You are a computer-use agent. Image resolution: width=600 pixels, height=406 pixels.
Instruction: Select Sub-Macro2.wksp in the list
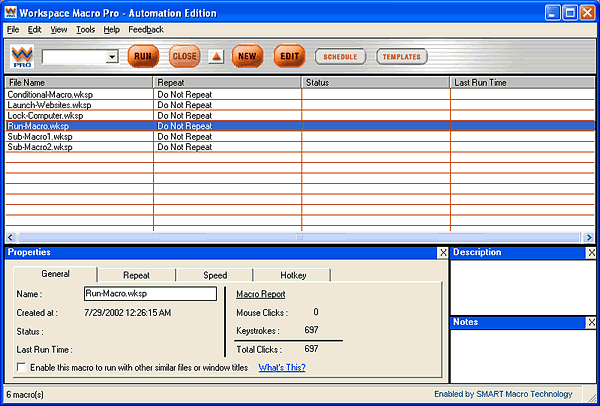tap(40, 147)
